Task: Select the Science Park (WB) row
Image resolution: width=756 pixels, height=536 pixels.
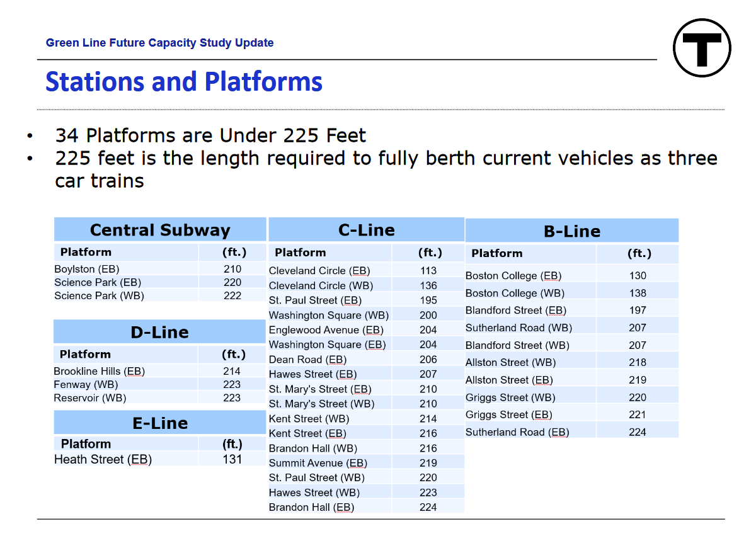Action: [99, 295]
